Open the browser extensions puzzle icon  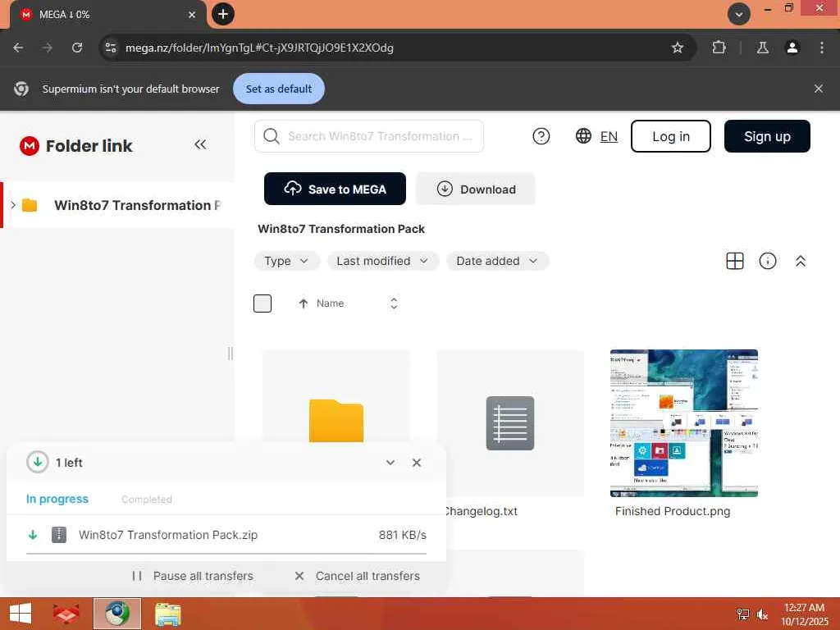(x=719, y=48)
